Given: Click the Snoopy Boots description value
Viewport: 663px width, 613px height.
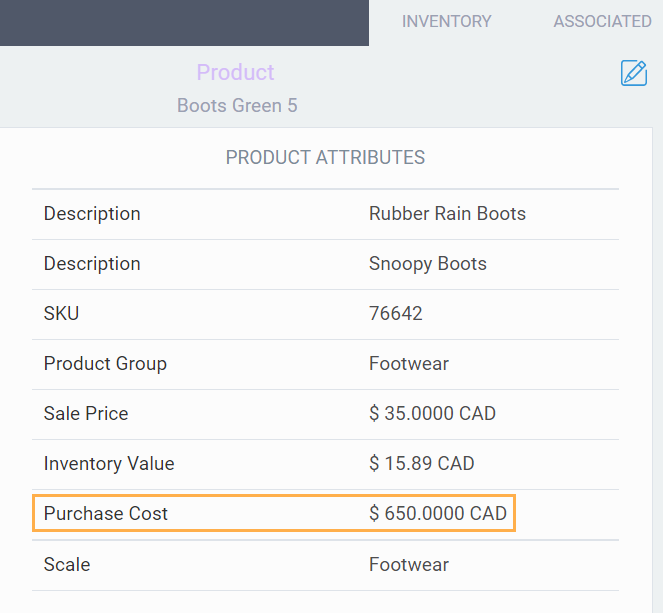Looking at the screenshot, I should (x=427, y=263).
